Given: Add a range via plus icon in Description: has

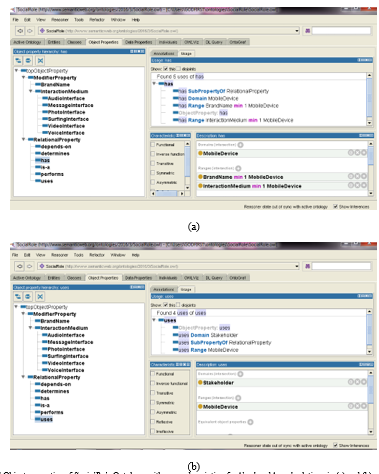Looking at the screenshot, I should click(238, 168).
